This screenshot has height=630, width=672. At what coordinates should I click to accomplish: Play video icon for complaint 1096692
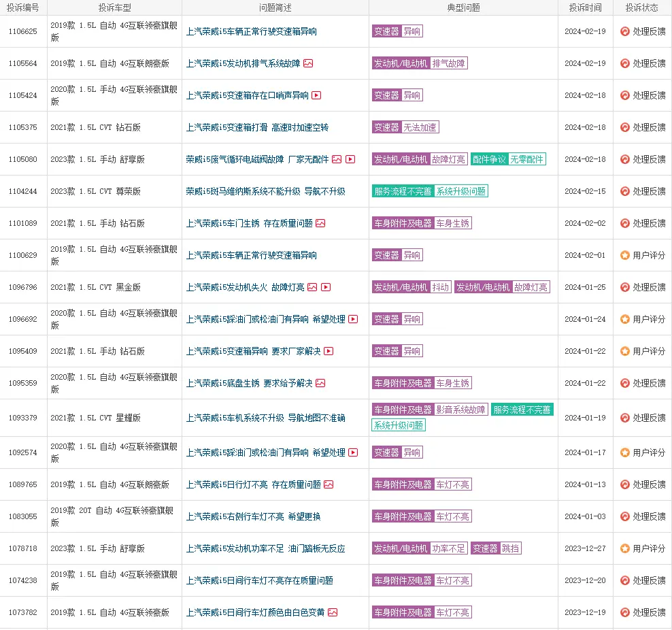(353, 319)
